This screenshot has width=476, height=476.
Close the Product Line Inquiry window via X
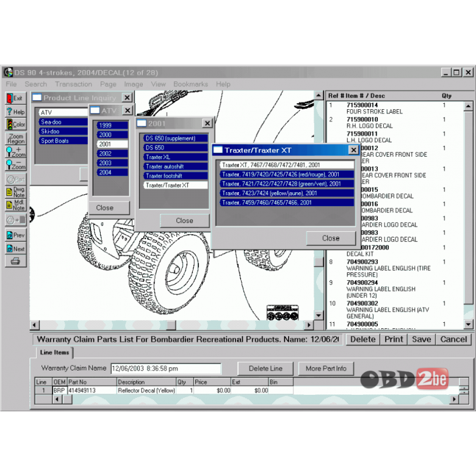[x=127, y=98]
